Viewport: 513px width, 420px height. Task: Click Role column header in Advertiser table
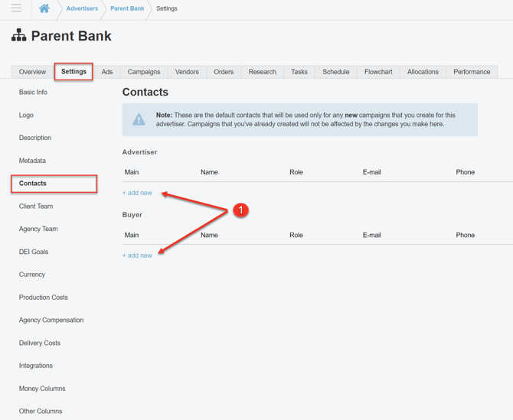296,172
